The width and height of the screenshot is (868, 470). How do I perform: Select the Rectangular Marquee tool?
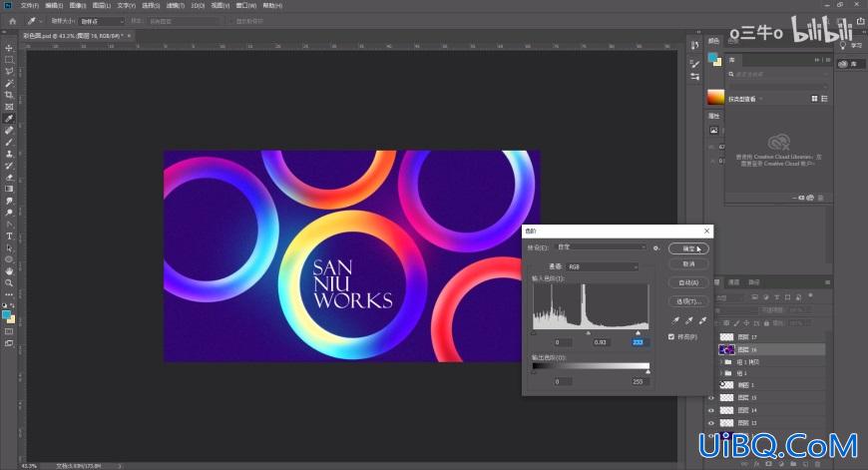click(9, 60)
